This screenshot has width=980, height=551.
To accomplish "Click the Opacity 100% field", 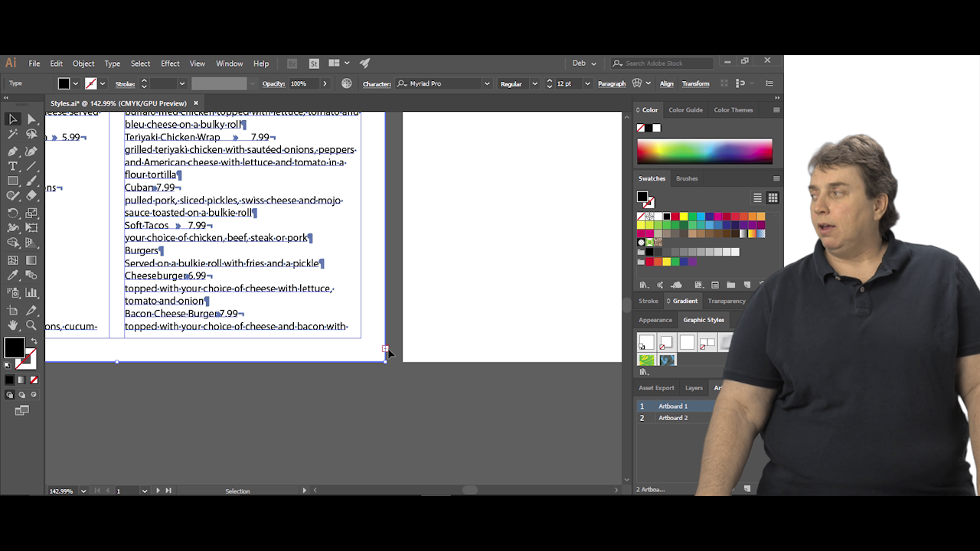I will pyautogui.click(x=304, y=83).
